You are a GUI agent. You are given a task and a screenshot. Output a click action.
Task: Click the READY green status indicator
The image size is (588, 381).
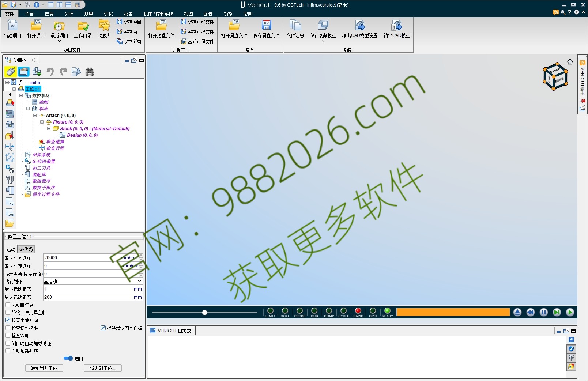387,311
